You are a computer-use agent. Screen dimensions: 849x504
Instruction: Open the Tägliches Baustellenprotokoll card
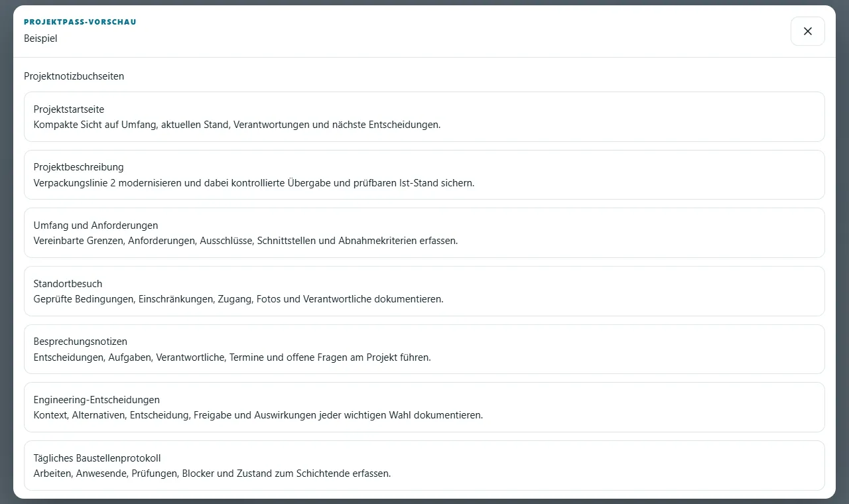click(424, 466)
